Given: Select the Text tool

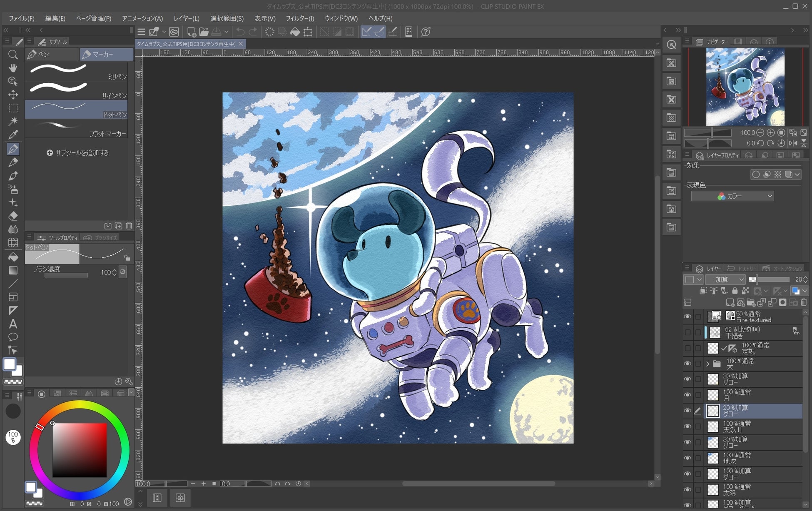Looking at the screenshot, I should pos(13,324).
